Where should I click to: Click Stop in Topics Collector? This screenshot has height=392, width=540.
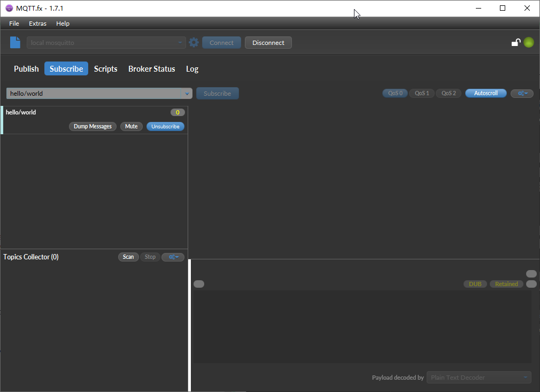(x=150, y=257)
